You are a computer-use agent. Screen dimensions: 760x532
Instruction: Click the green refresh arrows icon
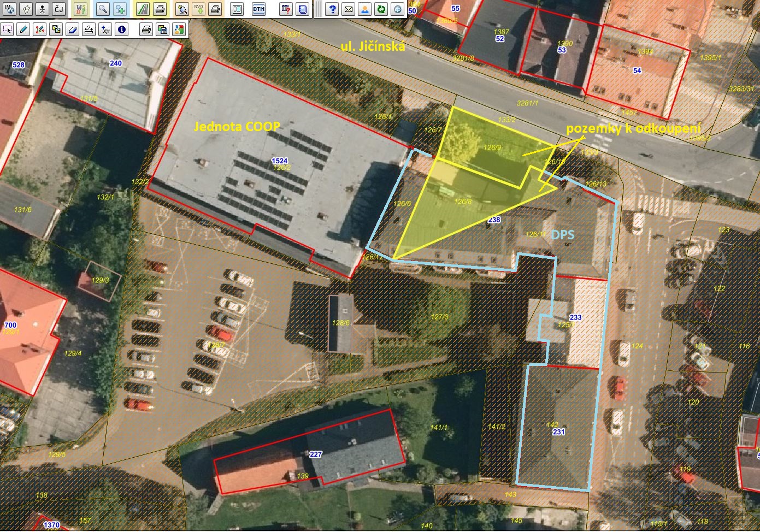(x=381, y=9)
